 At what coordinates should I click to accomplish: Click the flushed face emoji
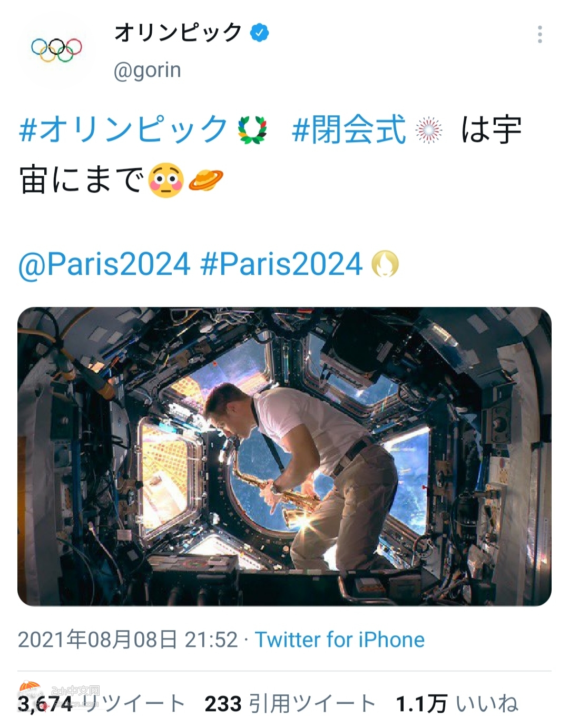166,181
